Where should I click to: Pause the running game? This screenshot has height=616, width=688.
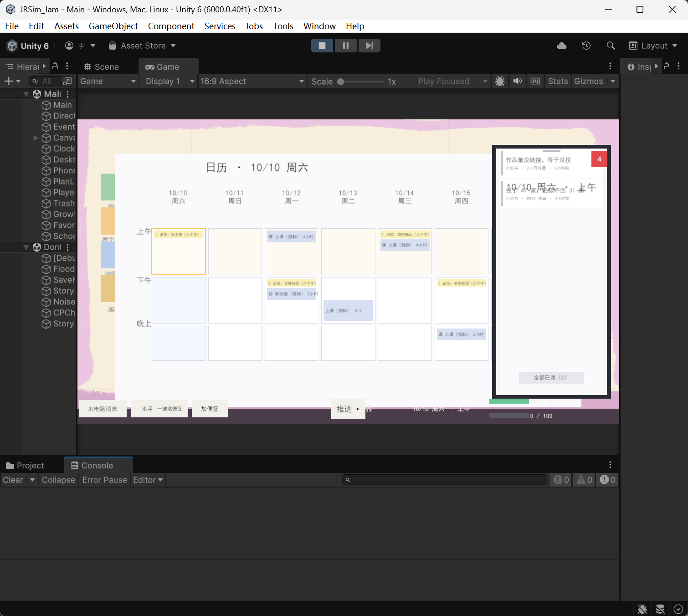(x=346, y=46)
